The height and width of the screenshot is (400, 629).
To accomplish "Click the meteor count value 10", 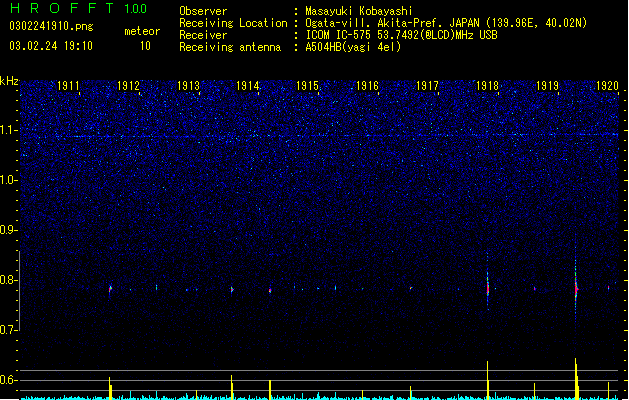I will point(145,46).
